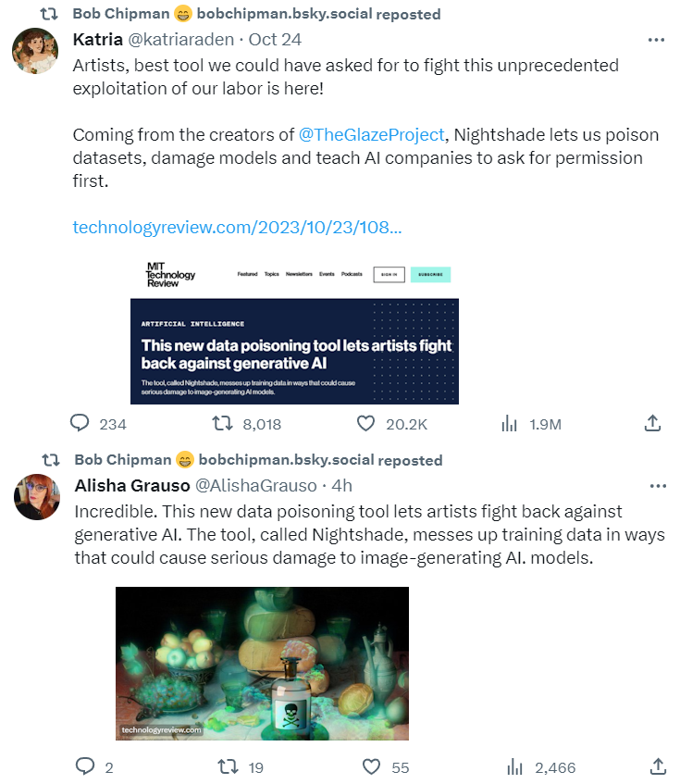Viewport: 680px width, 784px height.
Task: Open the poison bottle still-life image
Action: [262, 663]
